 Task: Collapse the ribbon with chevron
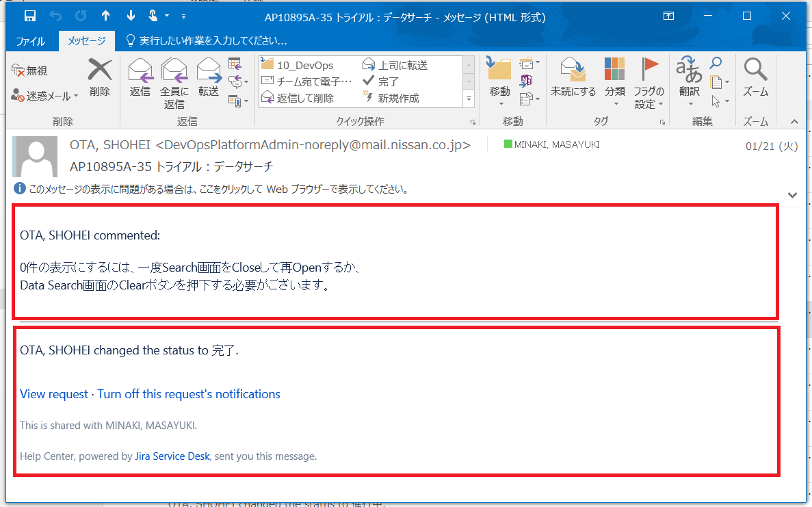coord(794,122)
